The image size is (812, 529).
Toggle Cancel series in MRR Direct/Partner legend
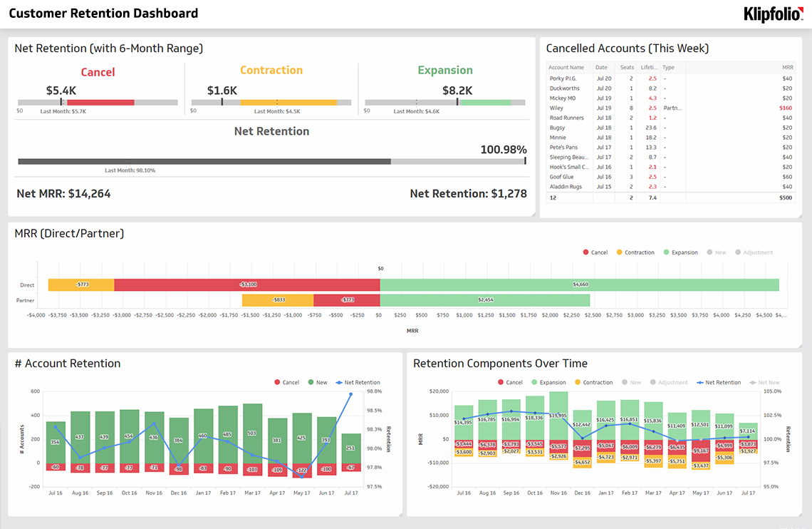coord(595,252)
